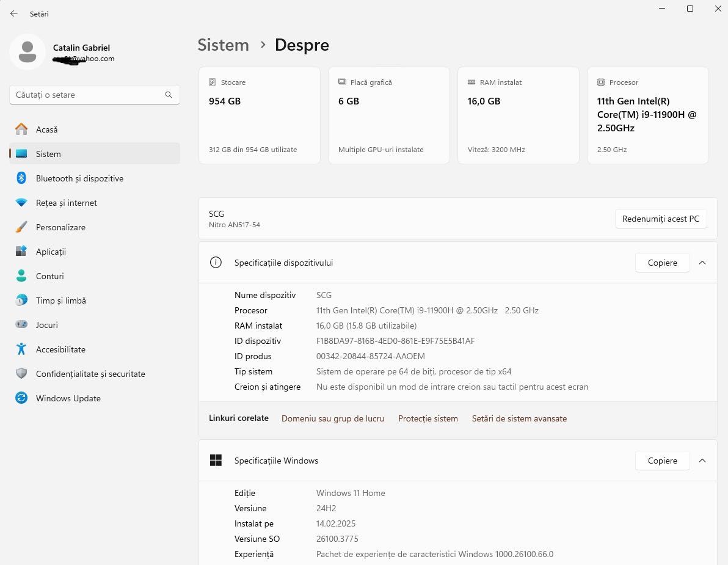Image resolution: width=728 pixels, height=565 pixels.
Task: Click the user profile avatar
Action: 27,52
